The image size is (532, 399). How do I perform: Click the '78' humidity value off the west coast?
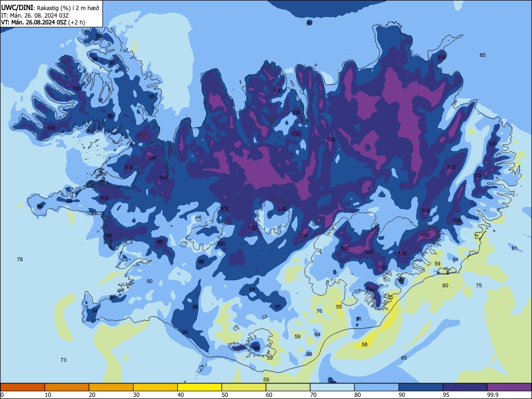click(x=20, y=259)
